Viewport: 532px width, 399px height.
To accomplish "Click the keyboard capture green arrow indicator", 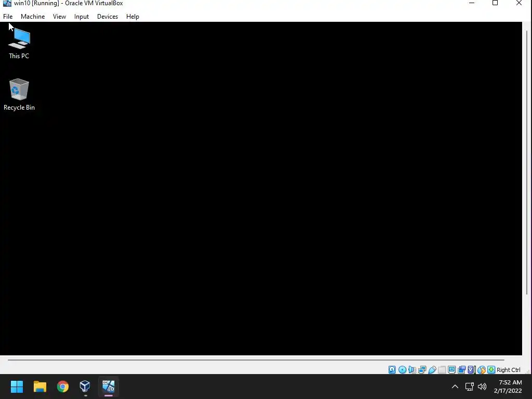I will [x=491, y=370].
